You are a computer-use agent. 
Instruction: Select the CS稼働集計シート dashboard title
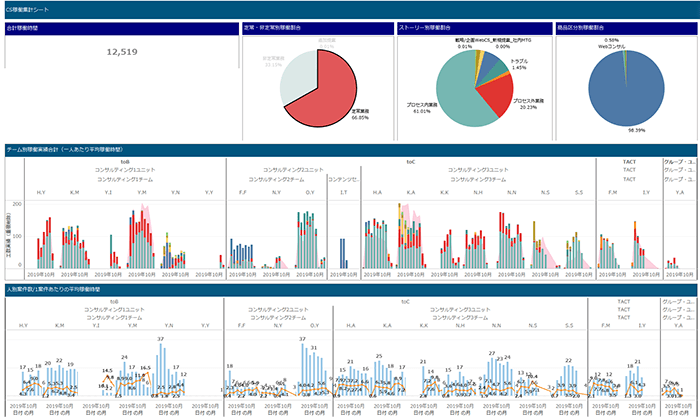28,6
